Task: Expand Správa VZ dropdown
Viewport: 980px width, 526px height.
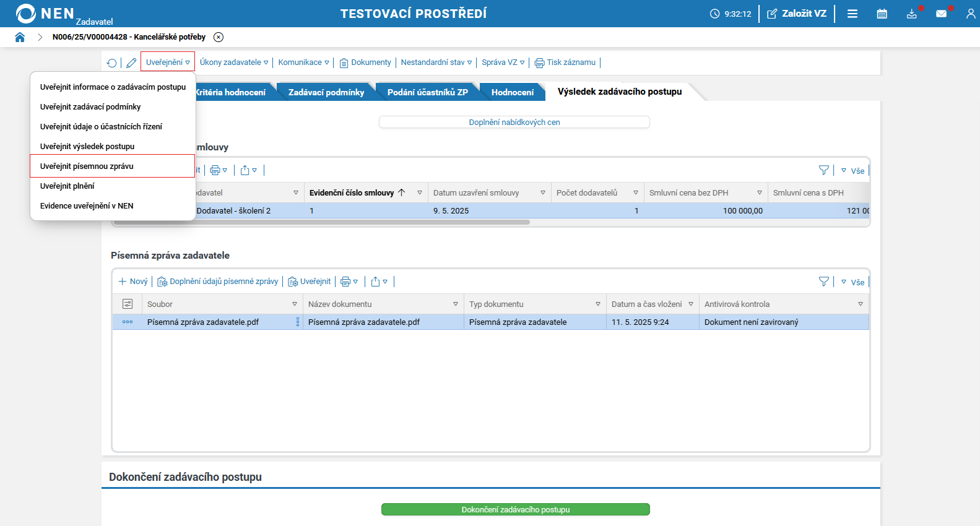Action: point(503,63)
